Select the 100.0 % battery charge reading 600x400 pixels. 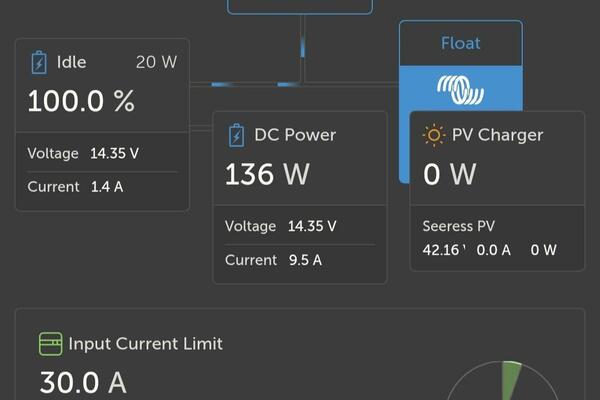[x=81, y=101]
